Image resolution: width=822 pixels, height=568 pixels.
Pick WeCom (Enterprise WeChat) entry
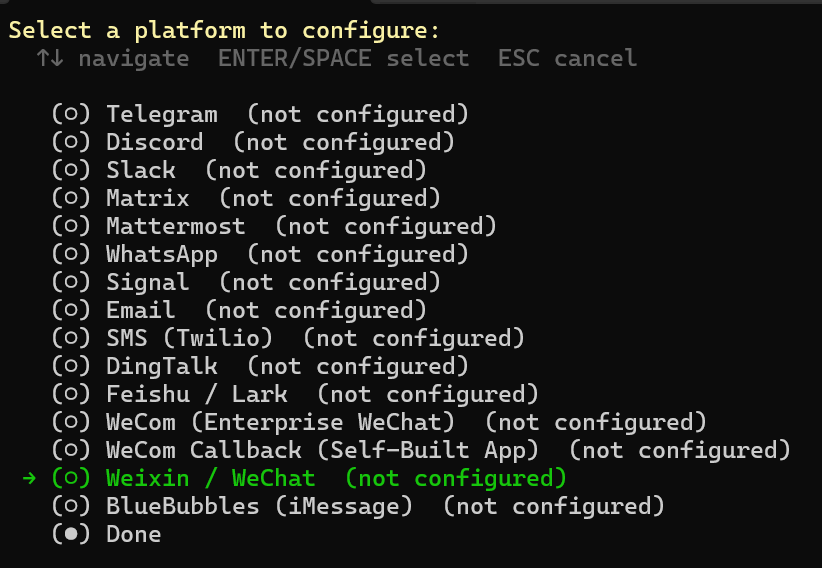coord(280,422)
